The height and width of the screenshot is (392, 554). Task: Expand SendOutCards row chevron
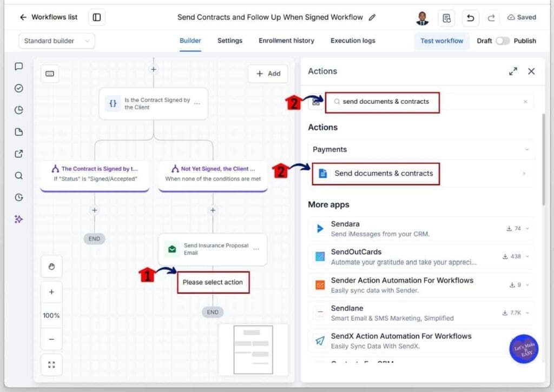click(x=527, y=256)
